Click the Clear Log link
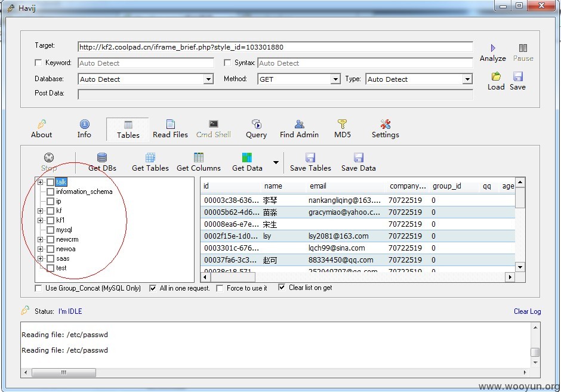This screenshot has width=561, height=392. click(528, 311)
